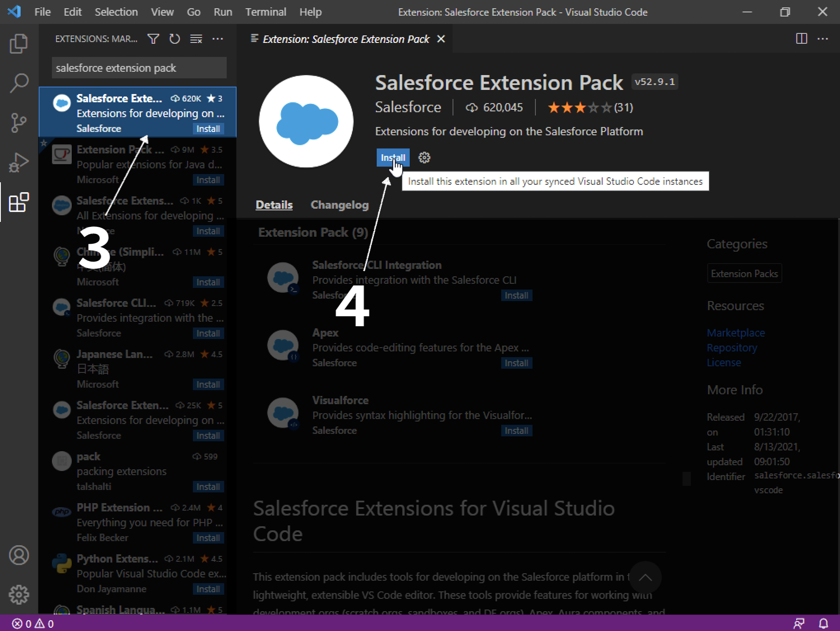Open the Selection menu
The width and height of the screenshot is (840, 631).
[116, 12]
